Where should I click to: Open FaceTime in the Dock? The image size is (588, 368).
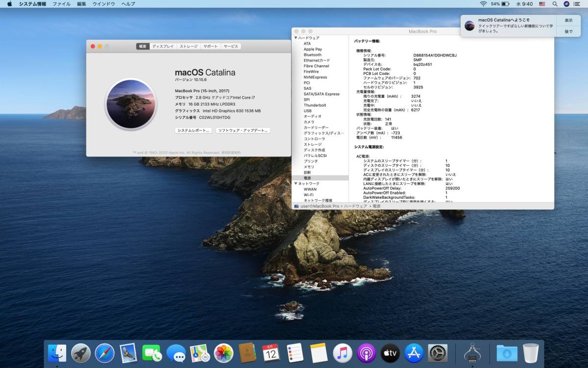152,353
